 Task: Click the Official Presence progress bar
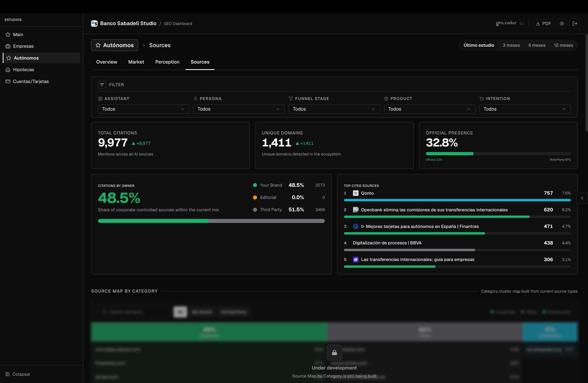[498, 154]
